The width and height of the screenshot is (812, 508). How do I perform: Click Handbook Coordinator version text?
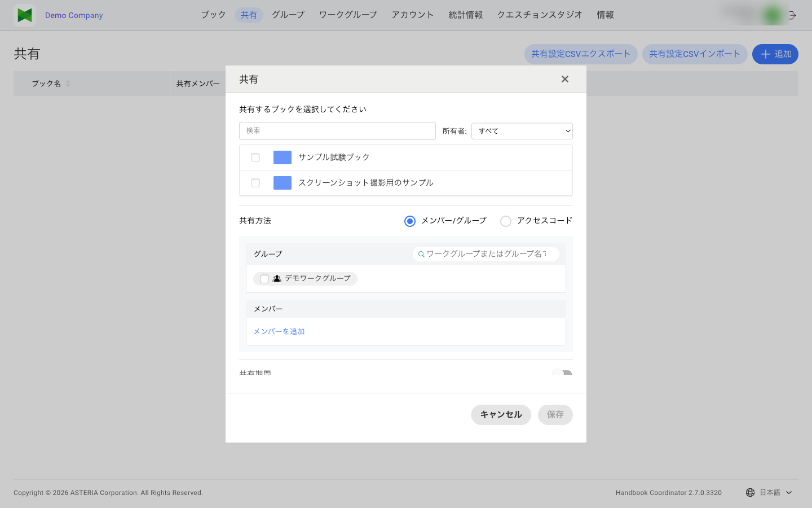pos(669,493)
